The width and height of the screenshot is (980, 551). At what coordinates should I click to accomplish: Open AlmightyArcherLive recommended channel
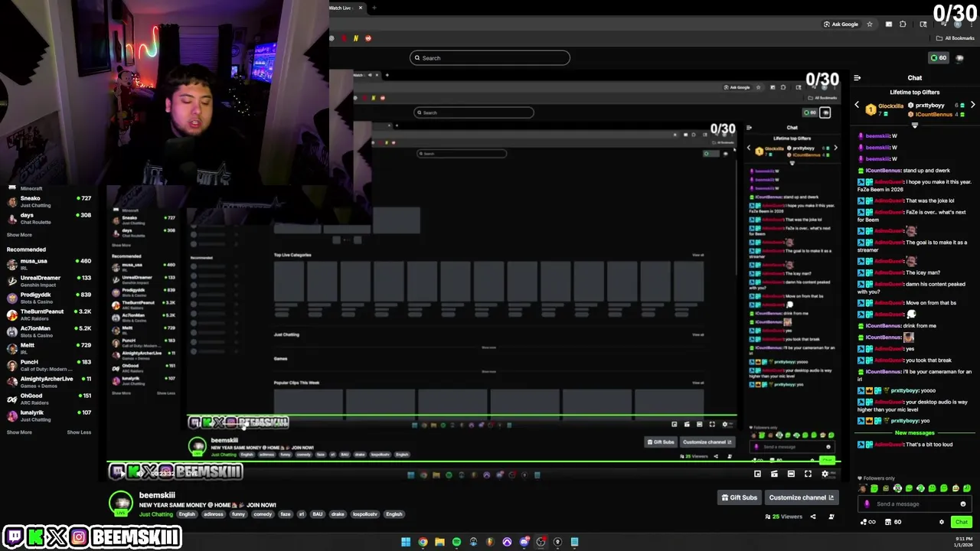(49, 382)
